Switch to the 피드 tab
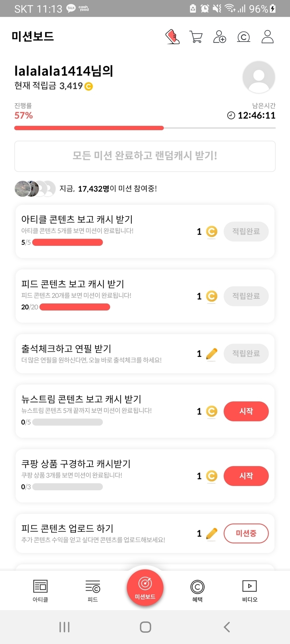290x644 pixels. pyautogui.click(x=93, y=591)
